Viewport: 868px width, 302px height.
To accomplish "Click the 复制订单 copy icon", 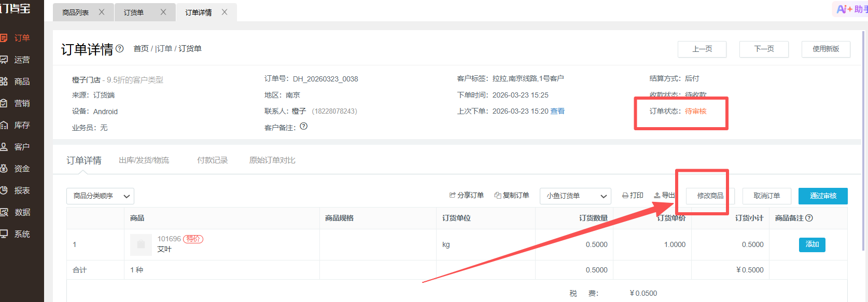I will (498, 195).
